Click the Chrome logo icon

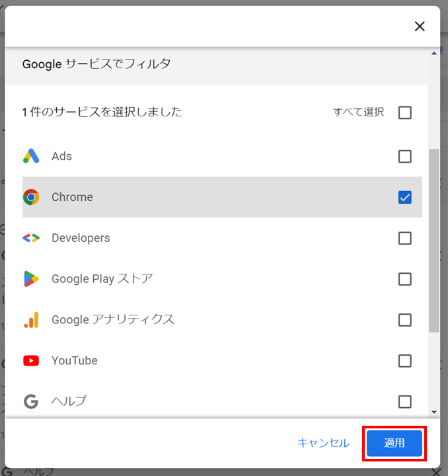[x=31, y=197]
